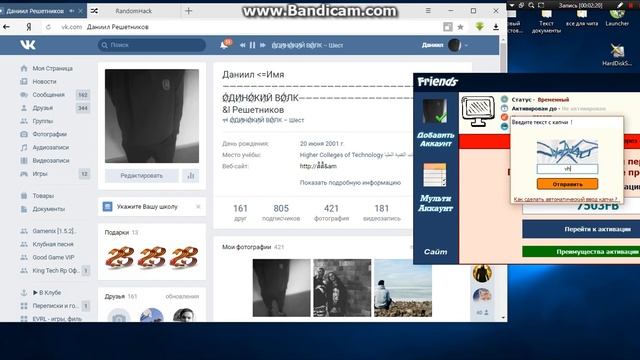Click Сайт in Friends window

pos(435,252)
